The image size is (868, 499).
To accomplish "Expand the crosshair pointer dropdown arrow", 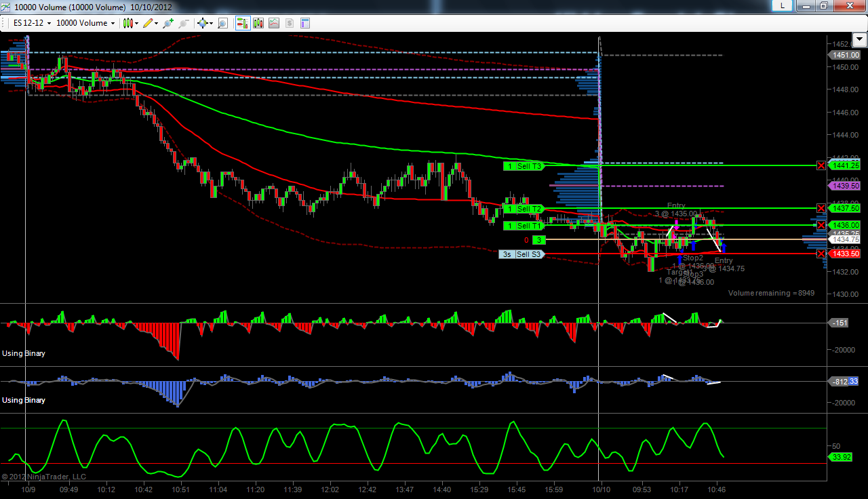I will tap(212, 23).
